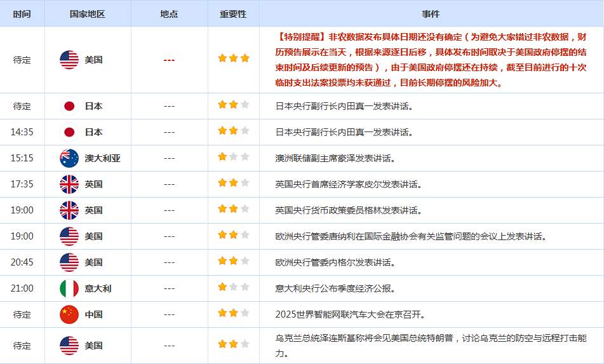This screenshot has height=364, width=604.
Task: Click the 澳大利亚 country label
Action: (x=103, y=158)
